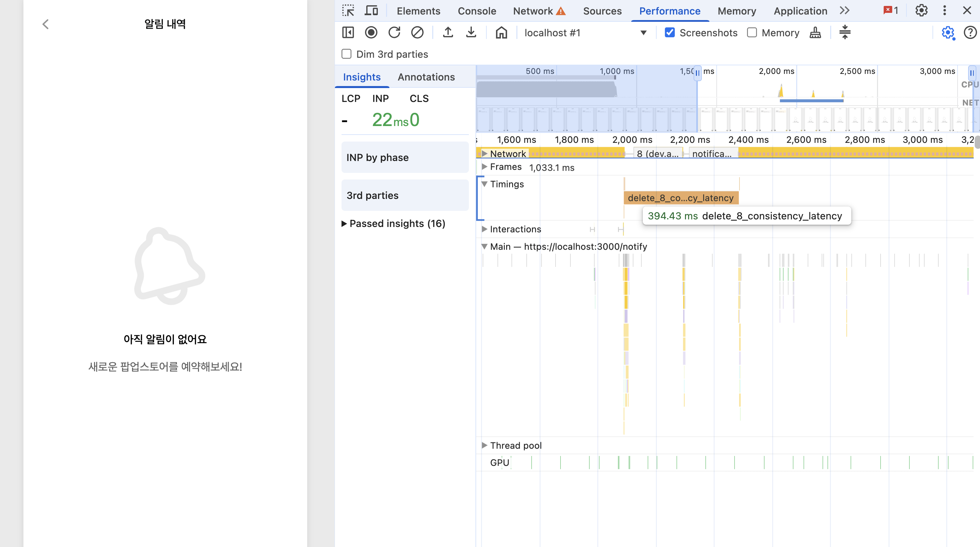Select the delete_8_consistency_latency timing bar
This screenshot has height=547, width=980.
point(681,198)
